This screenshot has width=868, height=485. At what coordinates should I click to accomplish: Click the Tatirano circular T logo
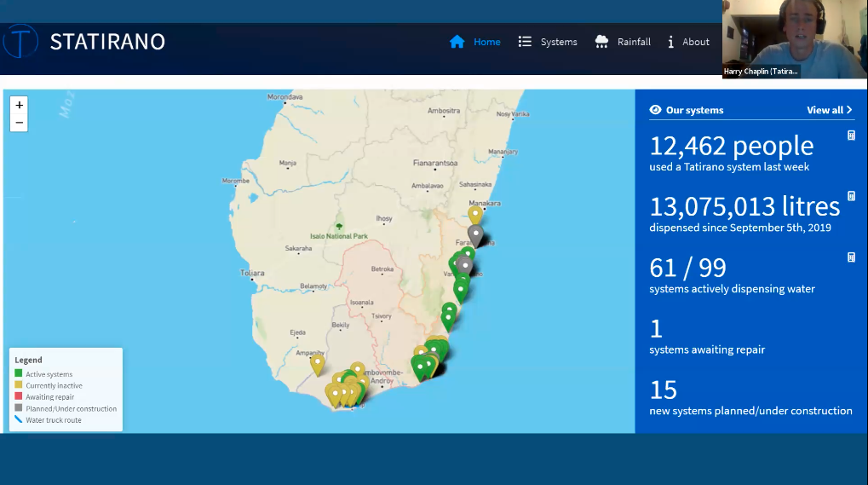[x=20, y=41]
